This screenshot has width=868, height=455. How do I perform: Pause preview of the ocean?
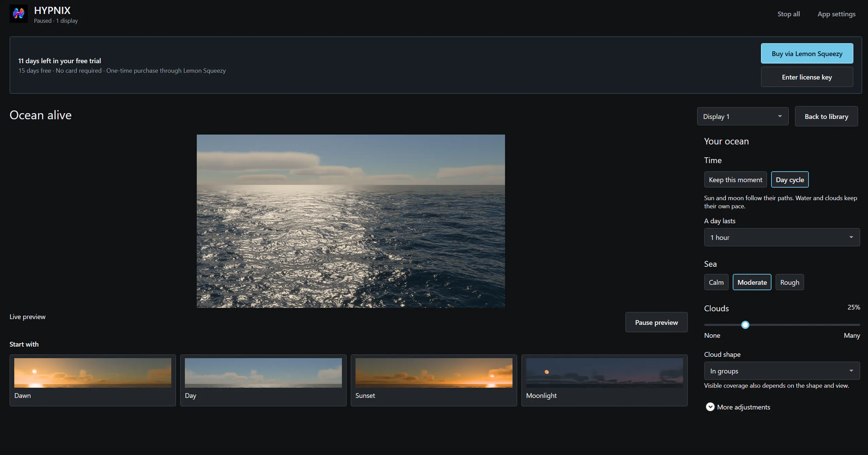[x=656, y=322]
